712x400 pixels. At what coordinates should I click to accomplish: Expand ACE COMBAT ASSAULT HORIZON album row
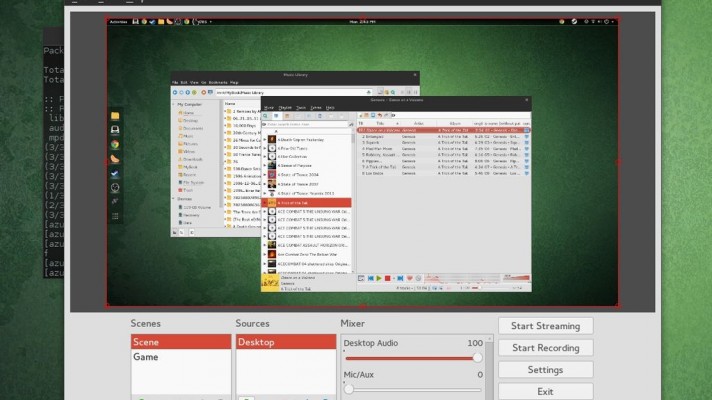coord(265,245)
